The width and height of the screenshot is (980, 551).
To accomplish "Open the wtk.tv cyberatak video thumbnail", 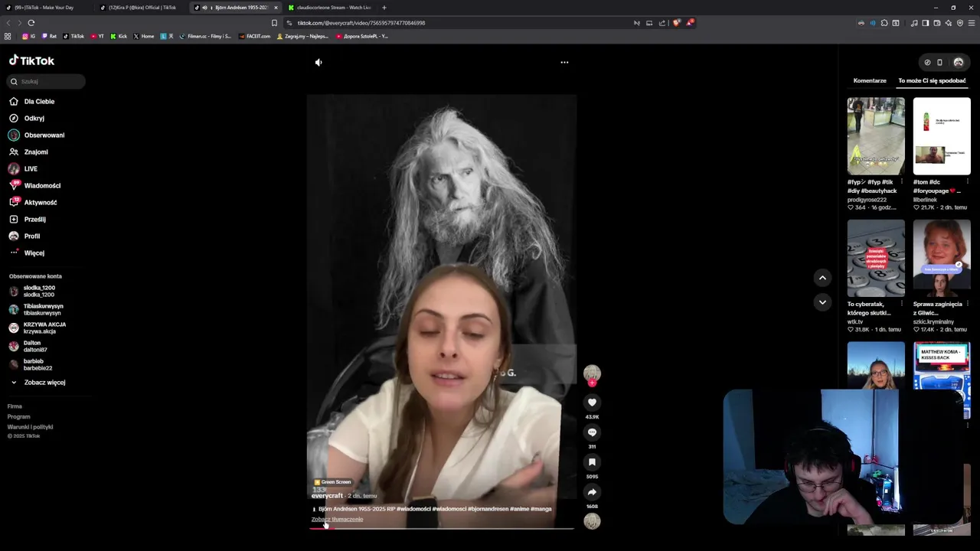I will point(876,259).
